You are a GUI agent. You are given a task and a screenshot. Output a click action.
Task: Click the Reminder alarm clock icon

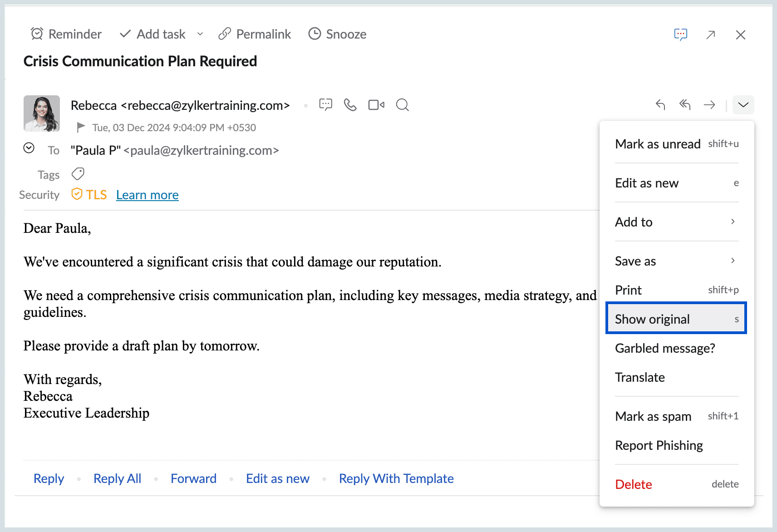(37, 34)
